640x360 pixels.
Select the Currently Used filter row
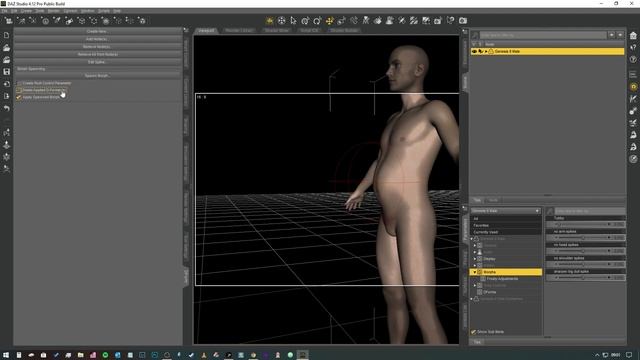click(506, 232)
